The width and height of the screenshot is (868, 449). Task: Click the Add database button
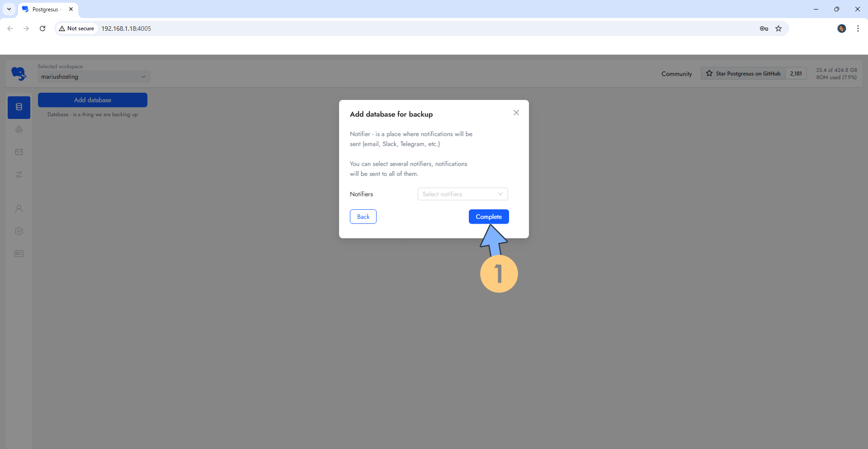click(x=93, y=100)
